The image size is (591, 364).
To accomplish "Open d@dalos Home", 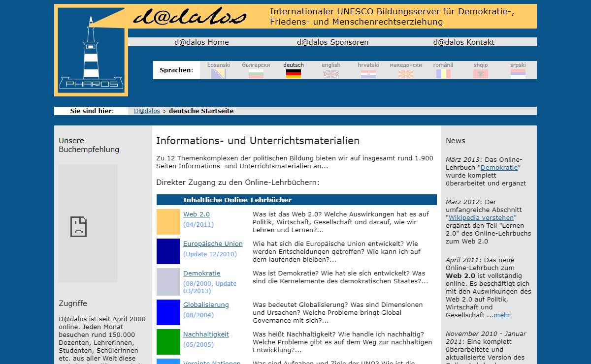I will pyautogui.click(x=201, y=42).
